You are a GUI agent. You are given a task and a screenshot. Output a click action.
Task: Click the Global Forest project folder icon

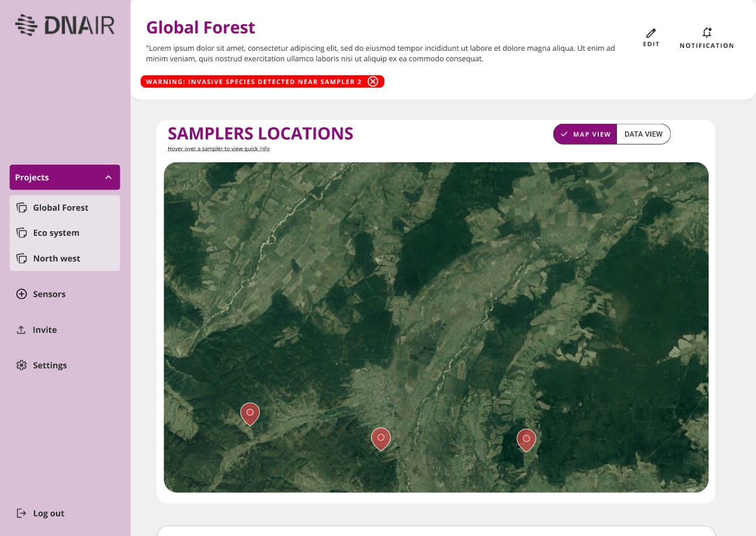(x=22, y=207)
